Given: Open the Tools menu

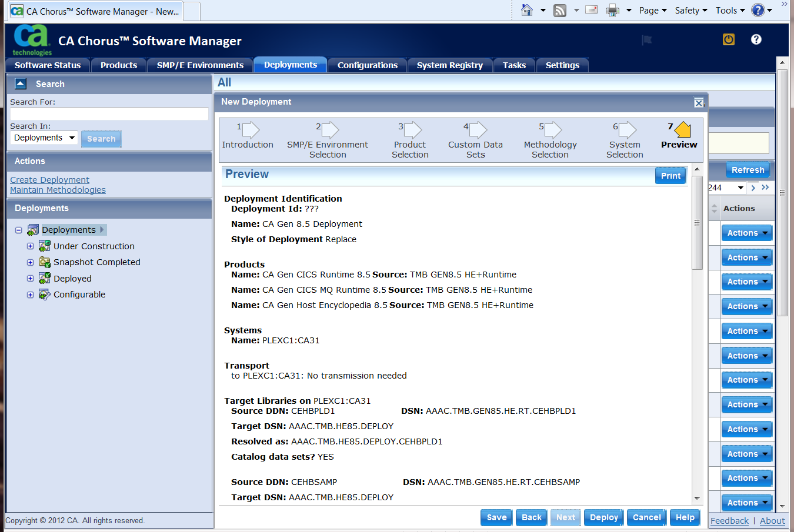Looking at the screenshot, I should click(x=730, y=10).
